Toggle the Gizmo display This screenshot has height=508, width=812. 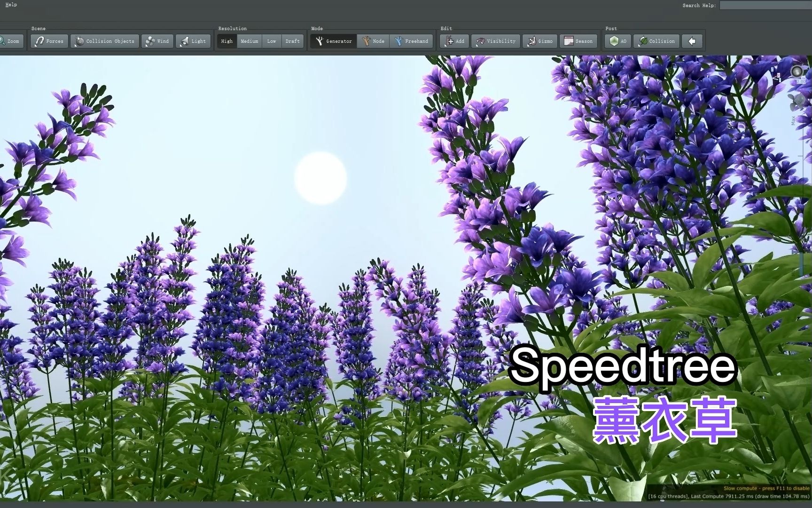[540, 41]
